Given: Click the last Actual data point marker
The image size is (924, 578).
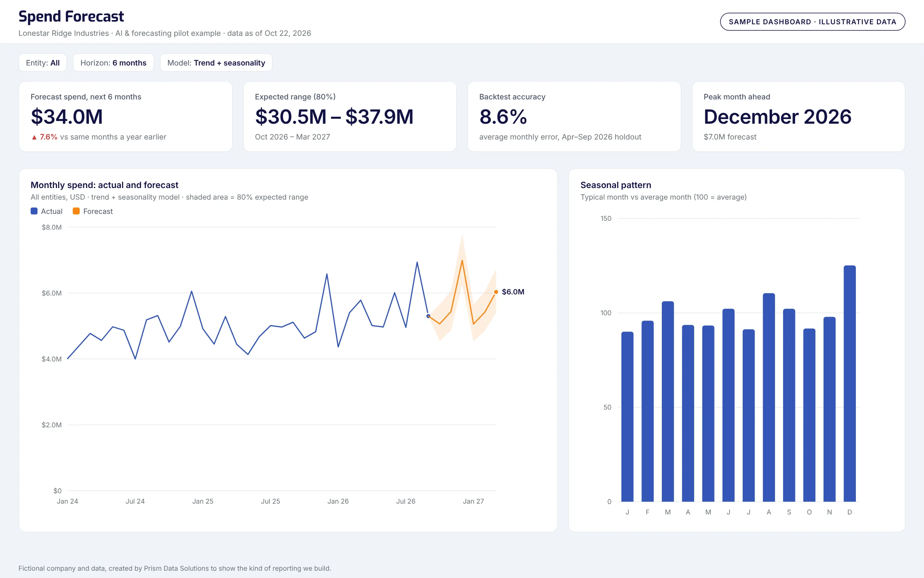Looking at the screenshot, I should click(x=428, y=316).
